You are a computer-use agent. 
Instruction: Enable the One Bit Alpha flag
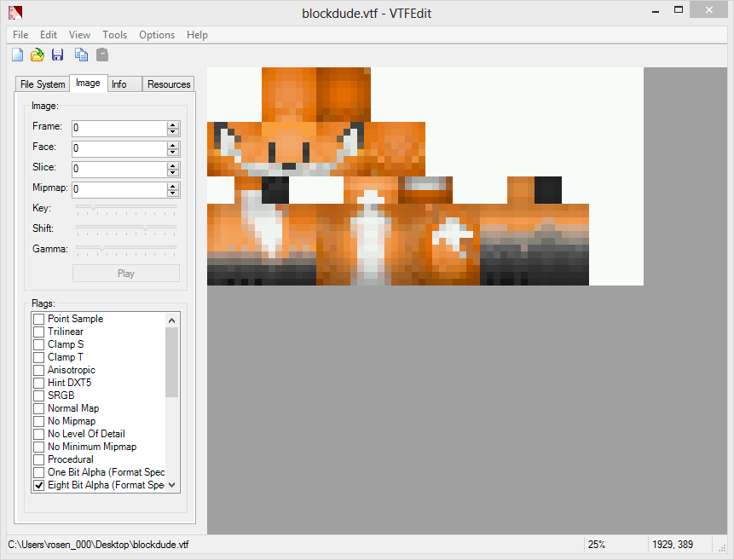pos(39,472)
